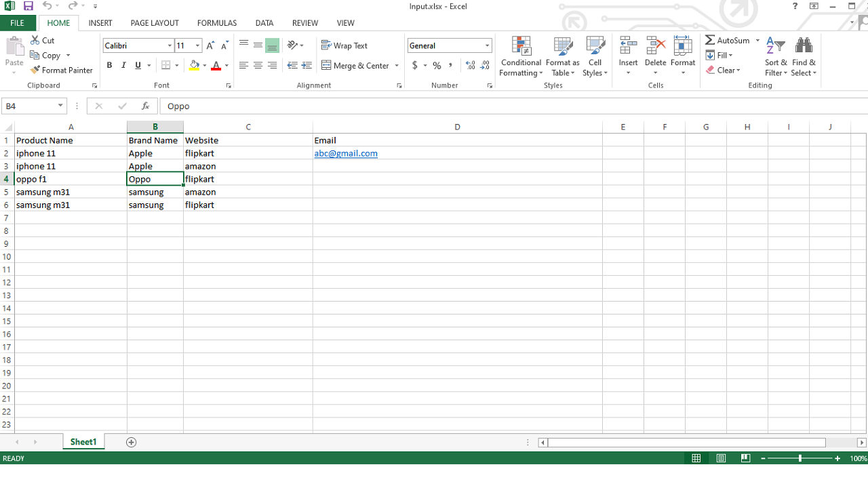The image size is (868, 488).
Task: Open Sort & Filter tool
Action: pos(776,57)
